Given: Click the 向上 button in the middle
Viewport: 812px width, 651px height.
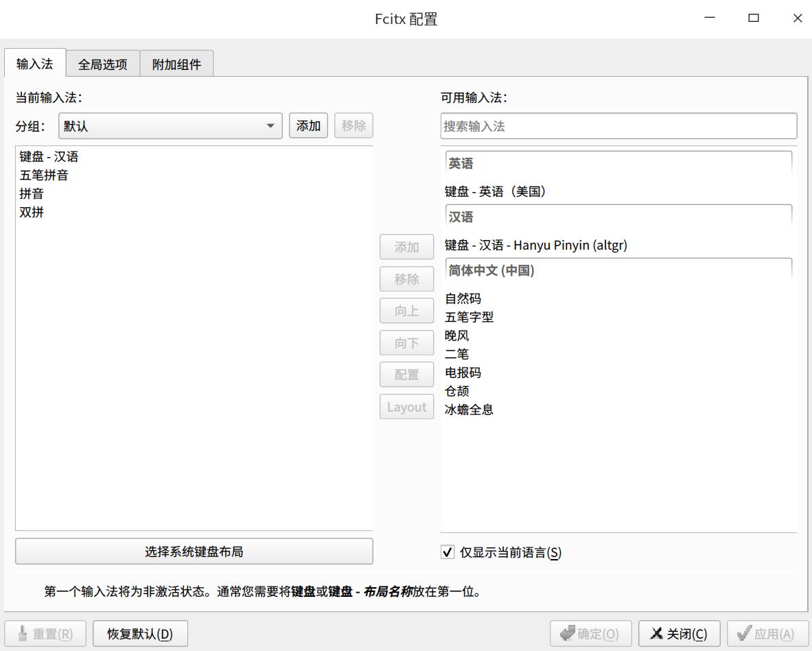Looking at the screenshot, I should click(x=406, y=311).
